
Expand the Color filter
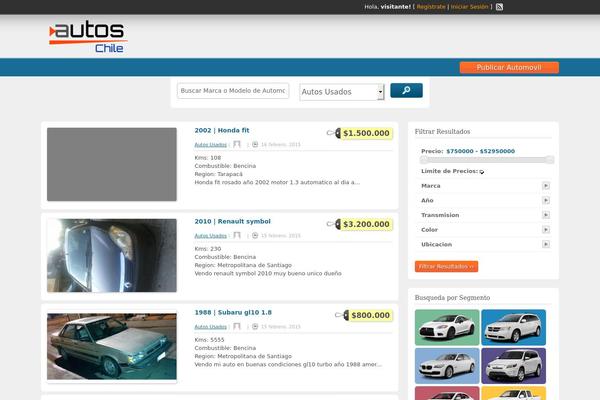(546, 230)
